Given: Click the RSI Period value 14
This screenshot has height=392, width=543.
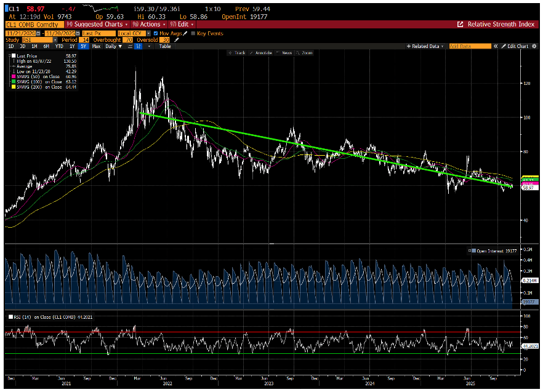Looking at the screenshot, I should tap(84, 40).
